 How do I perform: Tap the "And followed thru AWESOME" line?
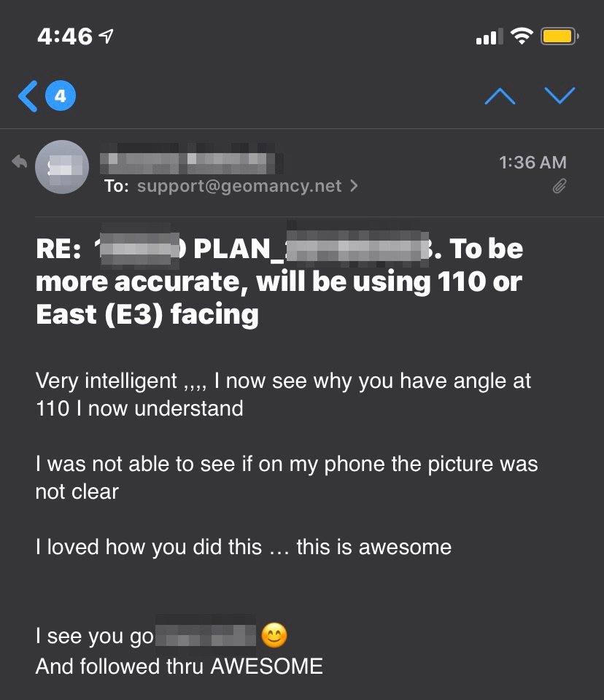click(179, 666)
